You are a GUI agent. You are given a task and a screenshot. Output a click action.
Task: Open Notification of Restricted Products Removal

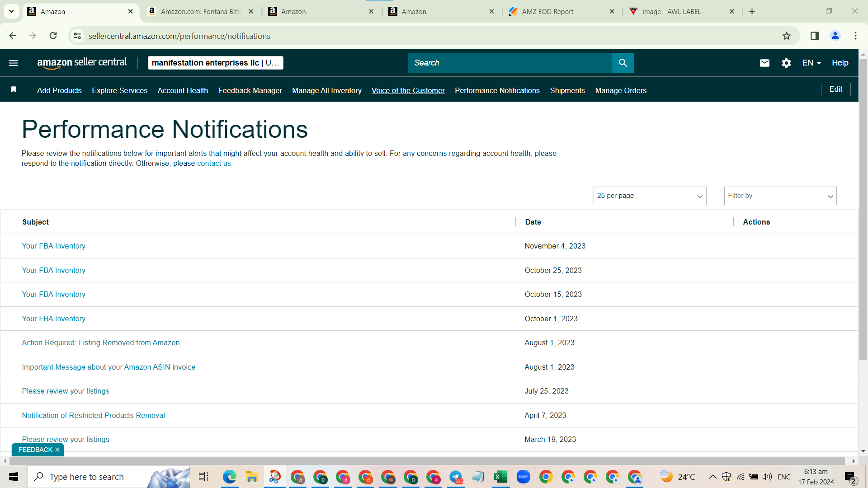(x=94, y=415)
